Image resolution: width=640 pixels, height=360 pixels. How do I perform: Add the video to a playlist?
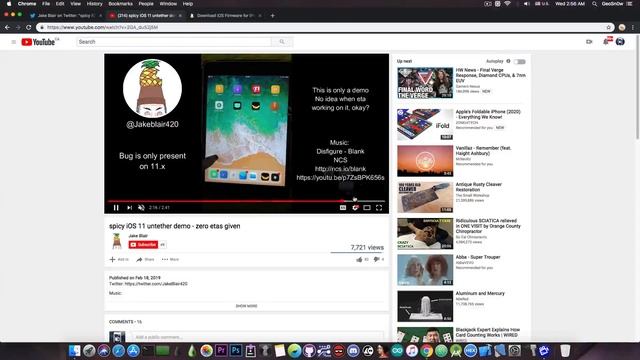coord(119,260)
